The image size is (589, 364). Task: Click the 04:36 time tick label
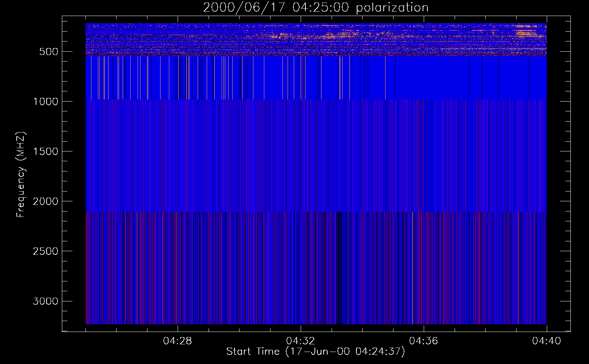coord(424,341)
